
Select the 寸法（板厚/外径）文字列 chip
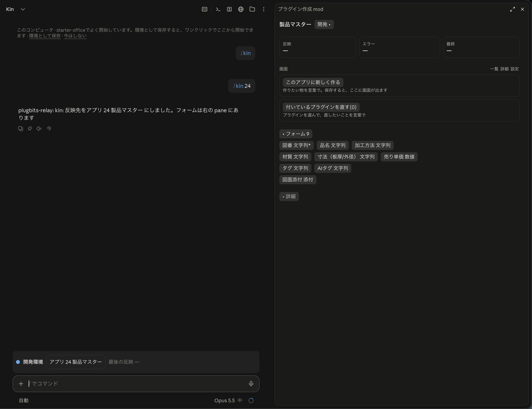[346, 156]
